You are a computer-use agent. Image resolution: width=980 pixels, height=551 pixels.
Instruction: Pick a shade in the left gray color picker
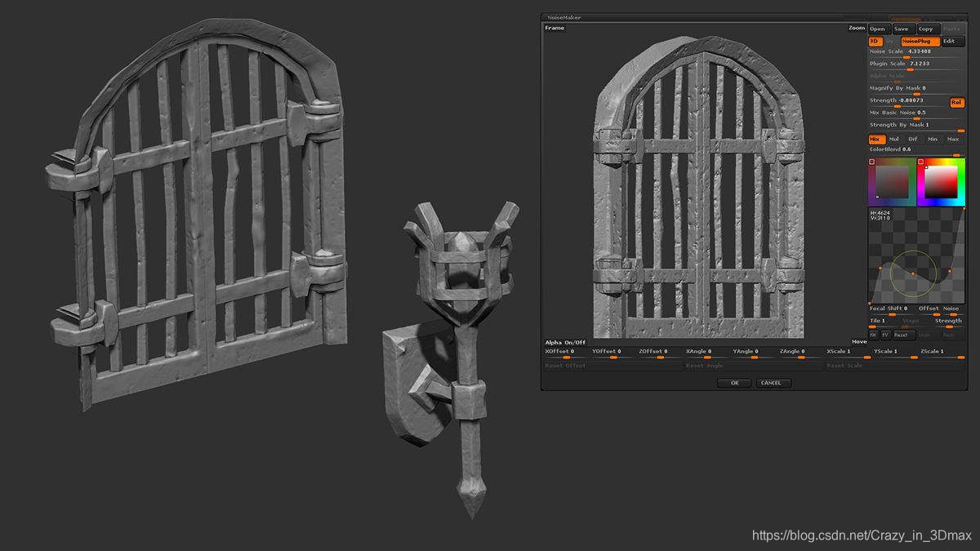point(892,181)
